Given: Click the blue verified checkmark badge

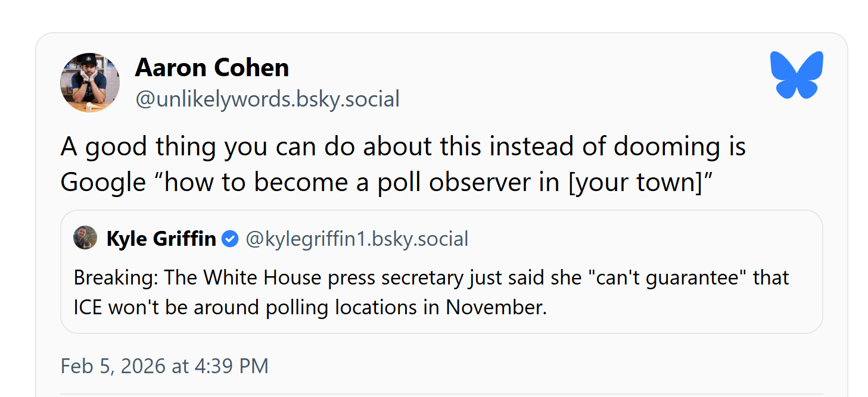Looking at the screenshot, I should coord(230,239).
